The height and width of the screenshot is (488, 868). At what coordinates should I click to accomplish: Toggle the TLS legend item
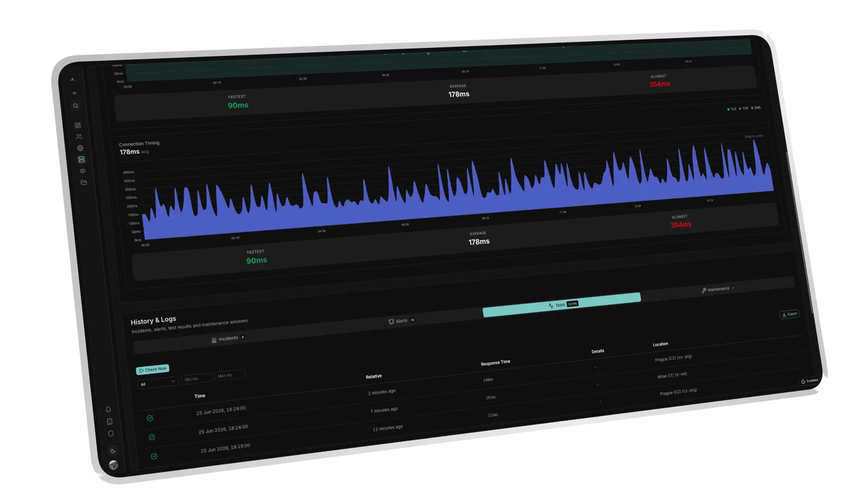coord(732,109)
